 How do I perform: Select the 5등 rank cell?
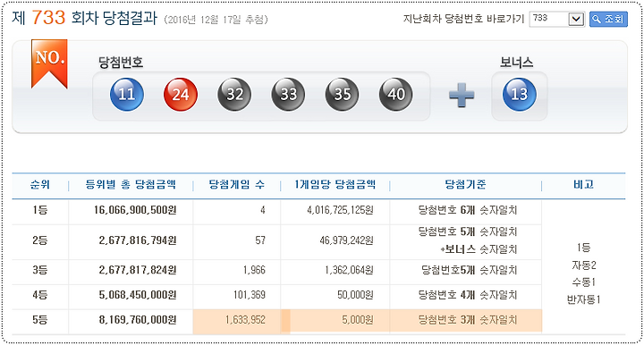click(40, 320)
